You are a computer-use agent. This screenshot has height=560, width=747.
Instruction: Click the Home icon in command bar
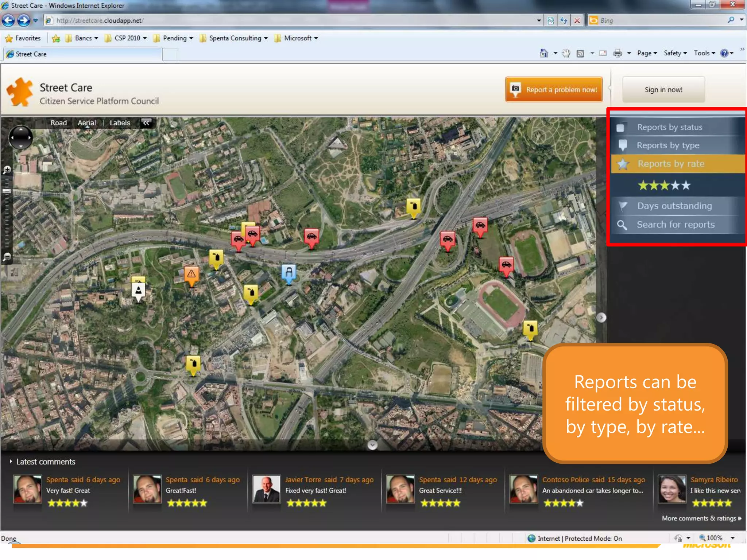[x=544, y=53]
